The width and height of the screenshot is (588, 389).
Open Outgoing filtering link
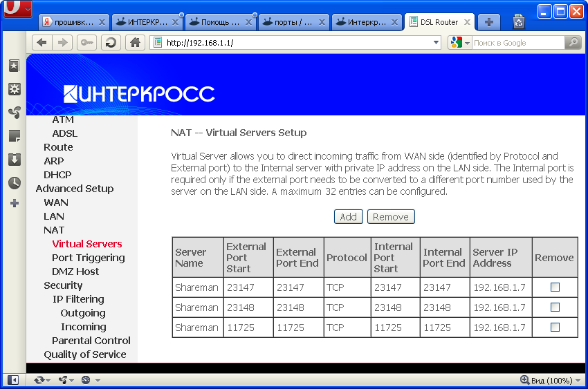pyautogui.click(x=83, y=313)
